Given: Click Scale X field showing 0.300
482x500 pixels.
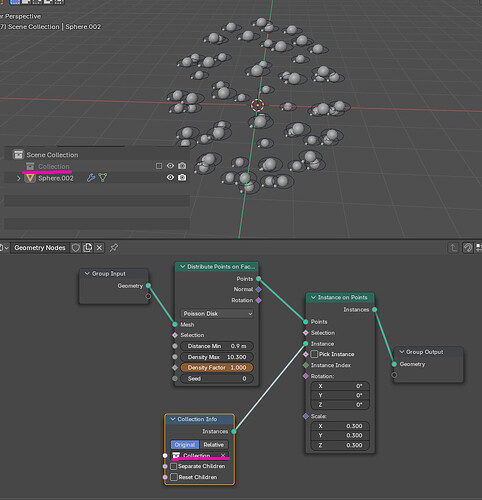Looking at the screenshot, I should pyautogui.click(x=340, y=426).
